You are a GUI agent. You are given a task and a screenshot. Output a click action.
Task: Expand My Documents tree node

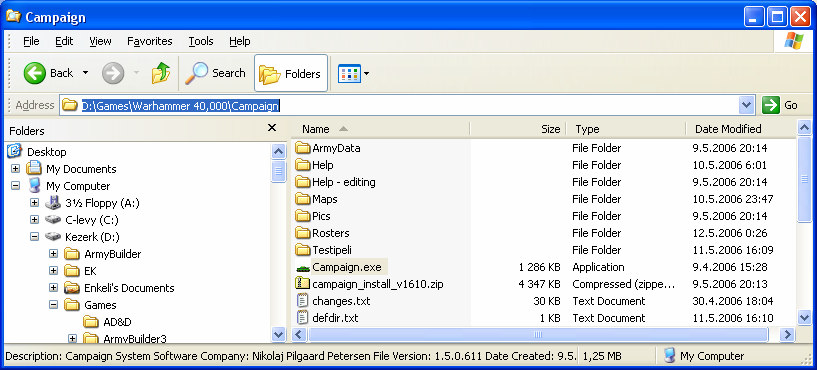pos(15,169)
